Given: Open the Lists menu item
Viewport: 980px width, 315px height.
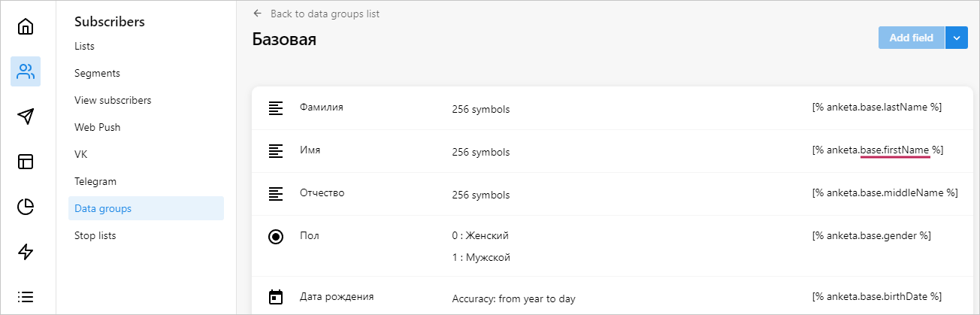Looking at the screenshot, I should pos(85,46).
